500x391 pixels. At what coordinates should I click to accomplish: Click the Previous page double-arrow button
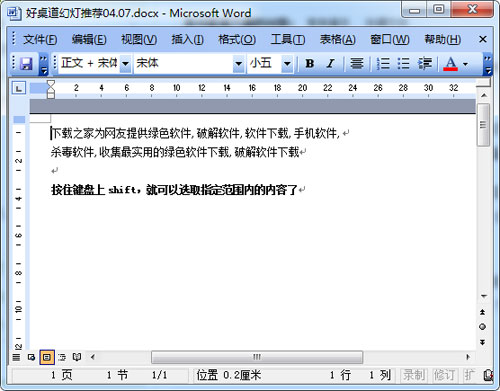(x=483, y=312)
